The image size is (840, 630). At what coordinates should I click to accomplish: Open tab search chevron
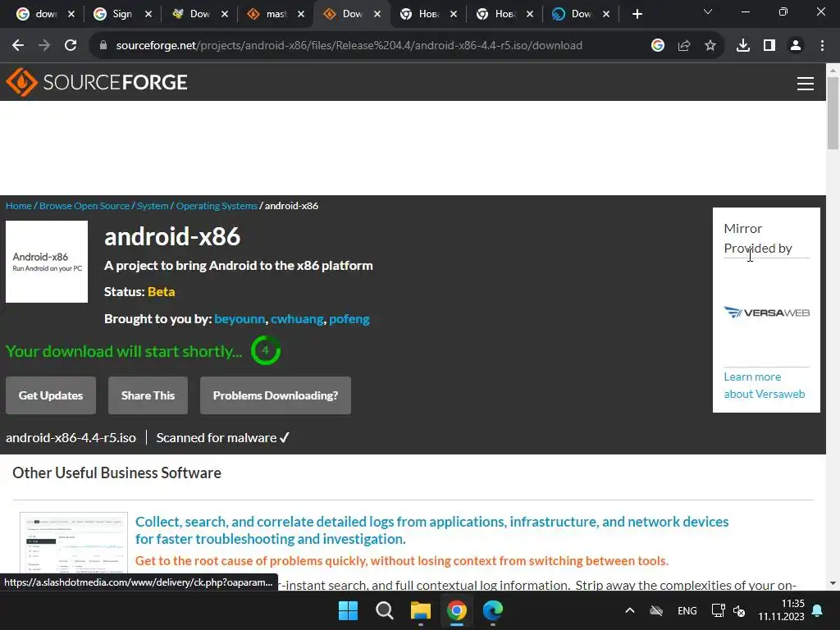point(708,11)
